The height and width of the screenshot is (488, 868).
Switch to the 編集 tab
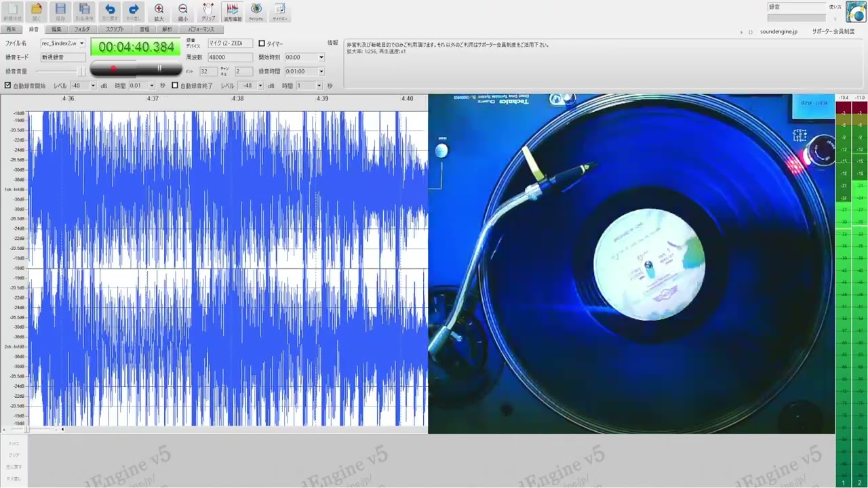[x=57, y=30]
